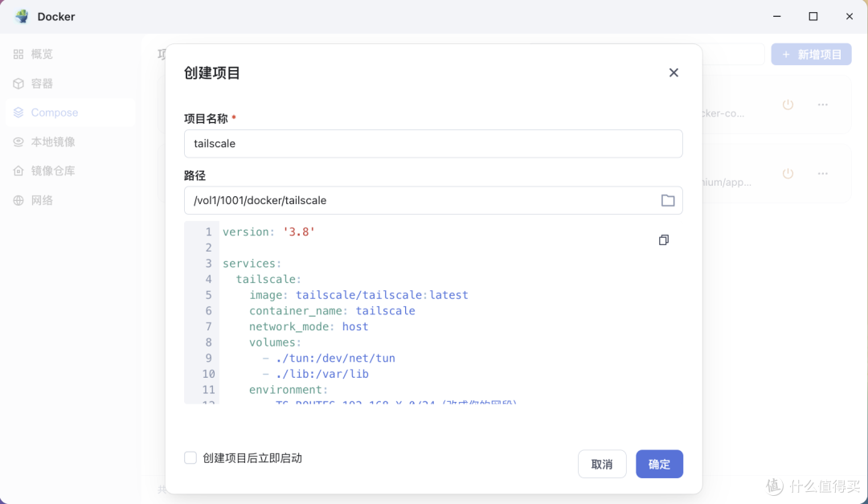Click power icon of ...nium/app... project
The image size is (868, 504).
click(788, 174)
